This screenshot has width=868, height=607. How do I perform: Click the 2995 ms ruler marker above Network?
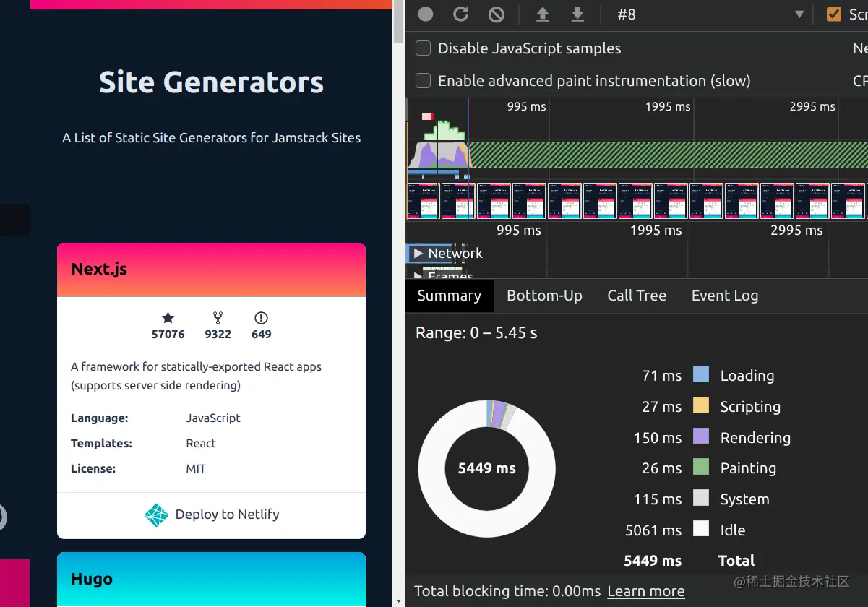(796, 231)
